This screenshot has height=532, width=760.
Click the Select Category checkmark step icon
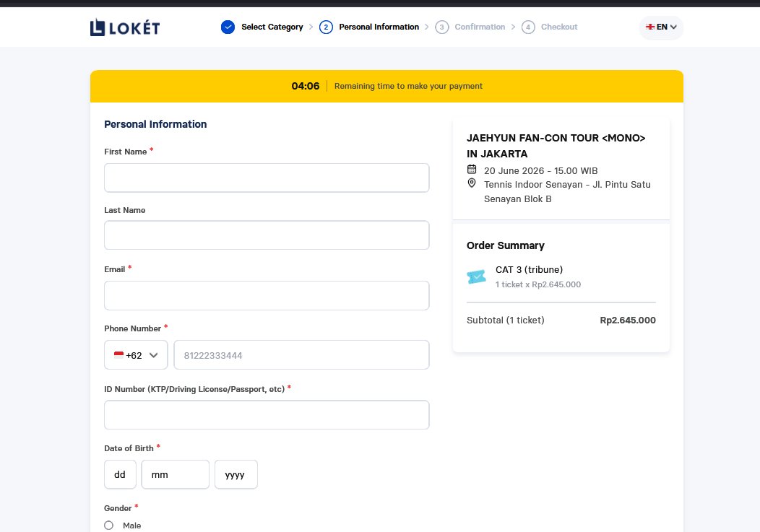coord(228,27)
